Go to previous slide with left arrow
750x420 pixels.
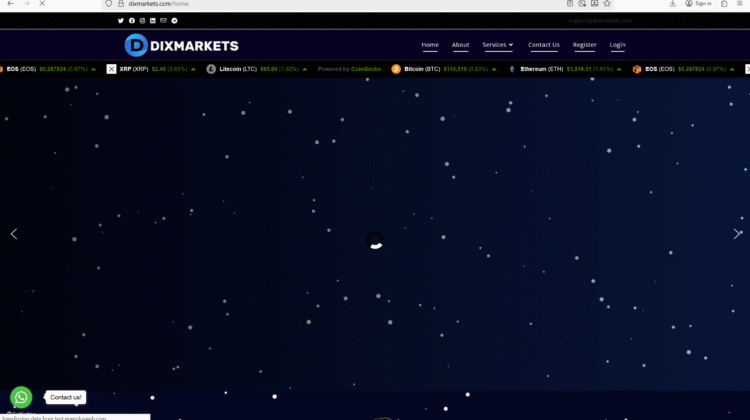coord(14,234)
